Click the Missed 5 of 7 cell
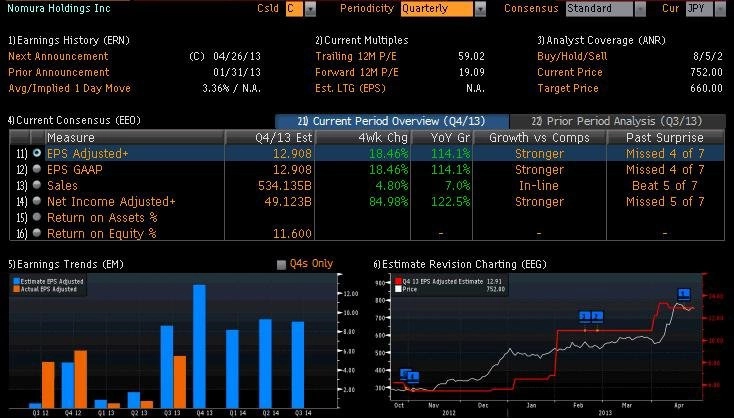Viewport: 734px width, 418px height. (x=665, y=201)
